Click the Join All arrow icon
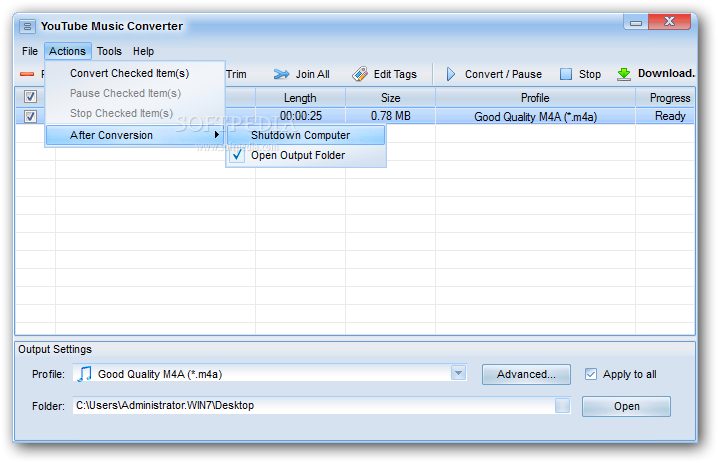 281,74
